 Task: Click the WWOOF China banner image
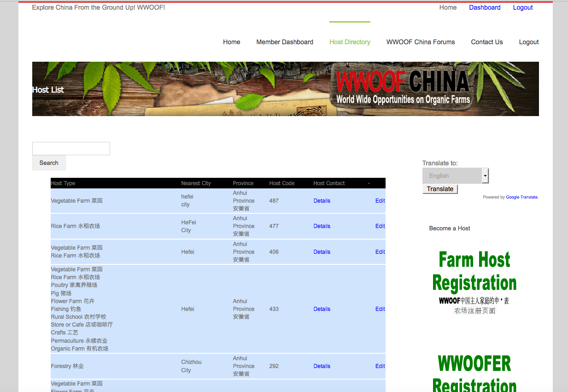(286, 89)
